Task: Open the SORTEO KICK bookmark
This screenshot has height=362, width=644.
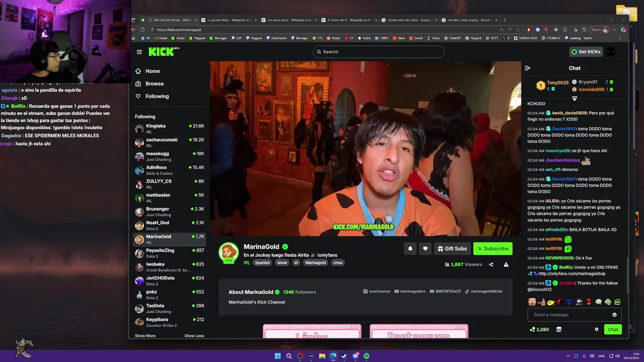Action: (525, 38)
